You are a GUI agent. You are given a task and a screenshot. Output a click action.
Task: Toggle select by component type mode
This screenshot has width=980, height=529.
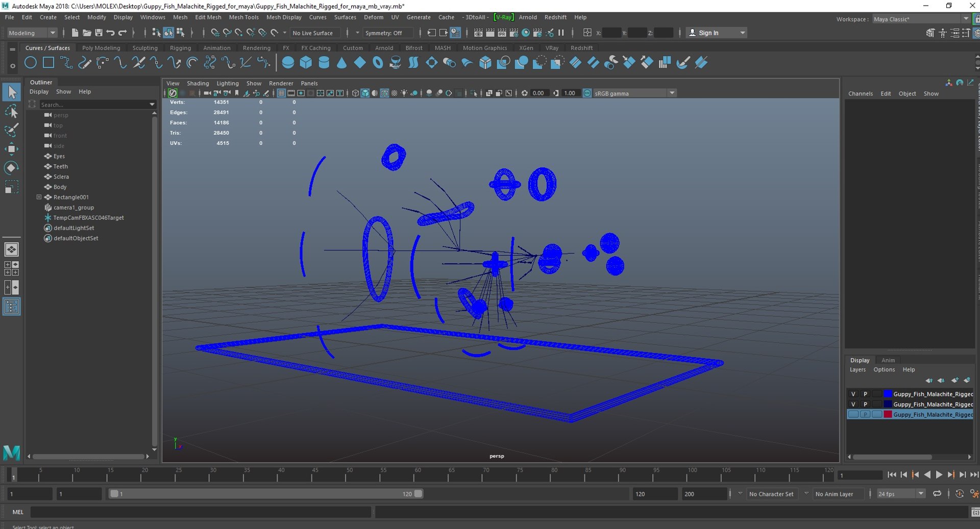[180, 33]
